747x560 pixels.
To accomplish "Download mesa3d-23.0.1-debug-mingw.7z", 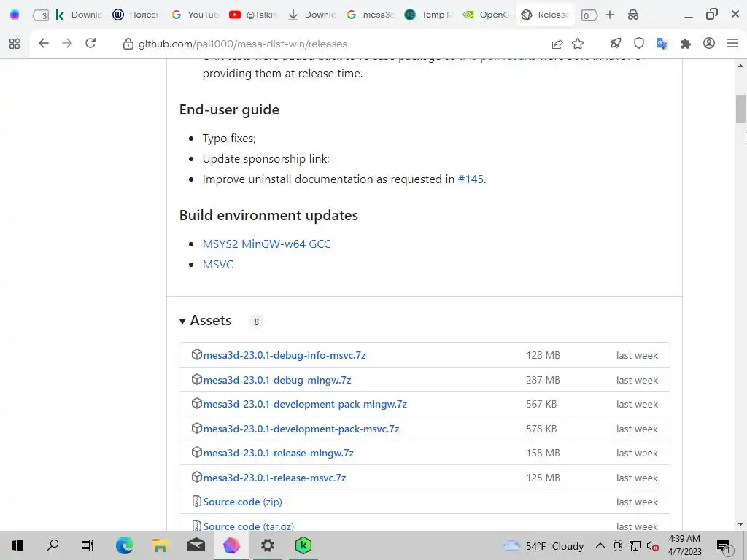I will click(276, 380).
